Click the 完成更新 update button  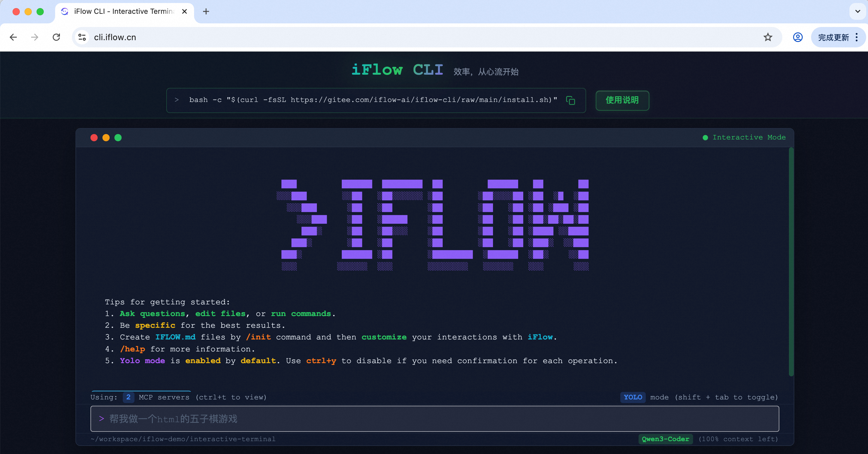click(x=833, y=37)
